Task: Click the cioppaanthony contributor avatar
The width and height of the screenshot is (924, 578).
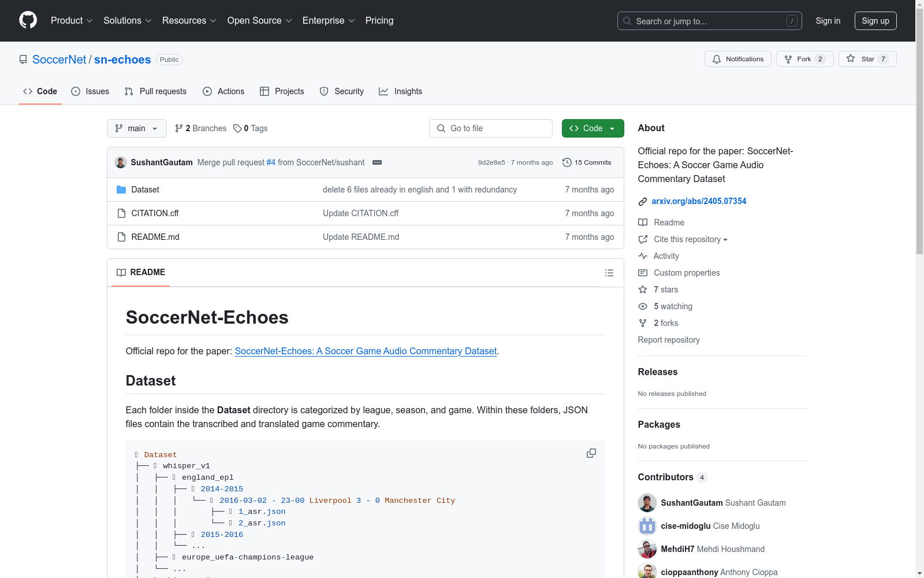Action: pos(647,571)
